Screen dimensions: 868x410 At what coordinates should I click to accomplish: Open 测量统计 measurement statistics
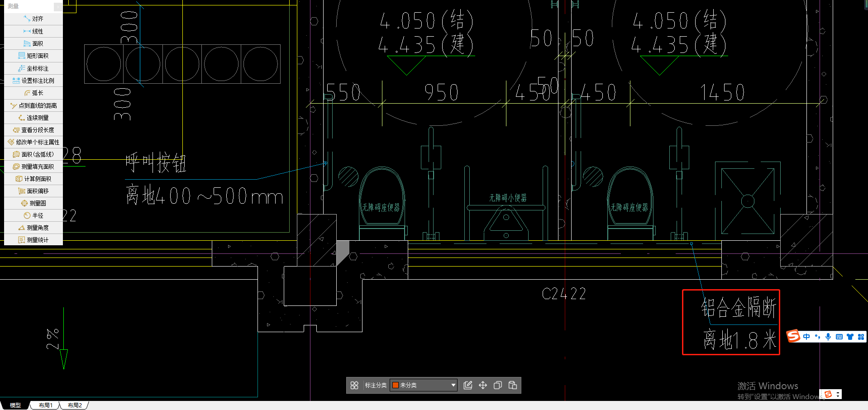pos(33,240)
